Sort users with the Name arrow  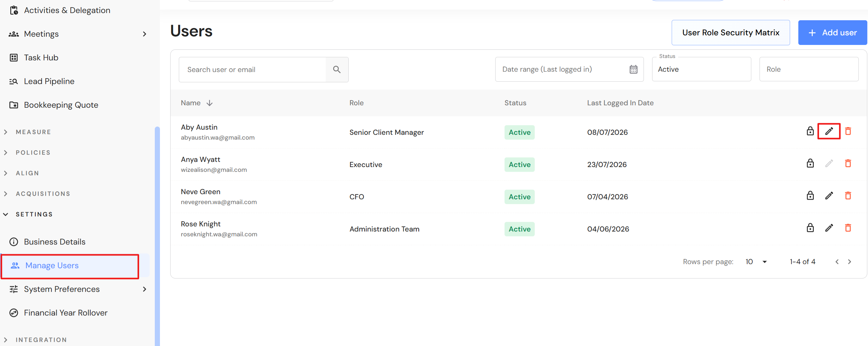click(209, 103)
